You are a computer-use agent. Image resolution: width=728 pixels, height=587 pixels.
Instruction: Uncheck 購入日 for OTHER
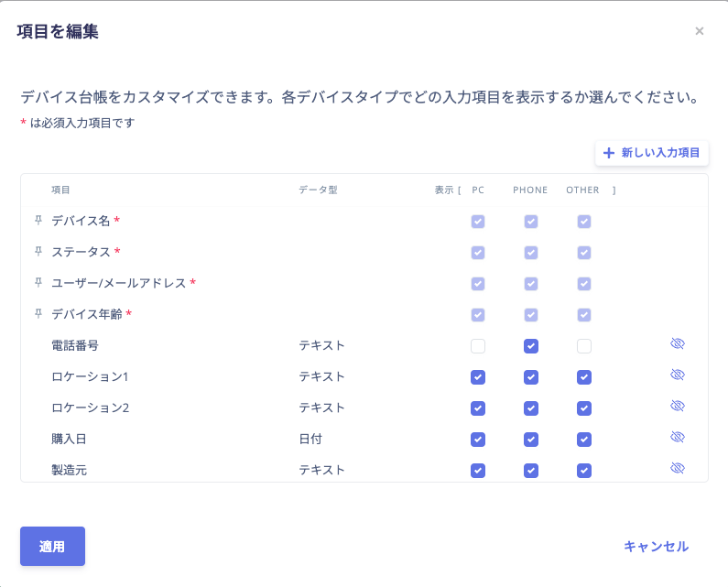(584, 440)
